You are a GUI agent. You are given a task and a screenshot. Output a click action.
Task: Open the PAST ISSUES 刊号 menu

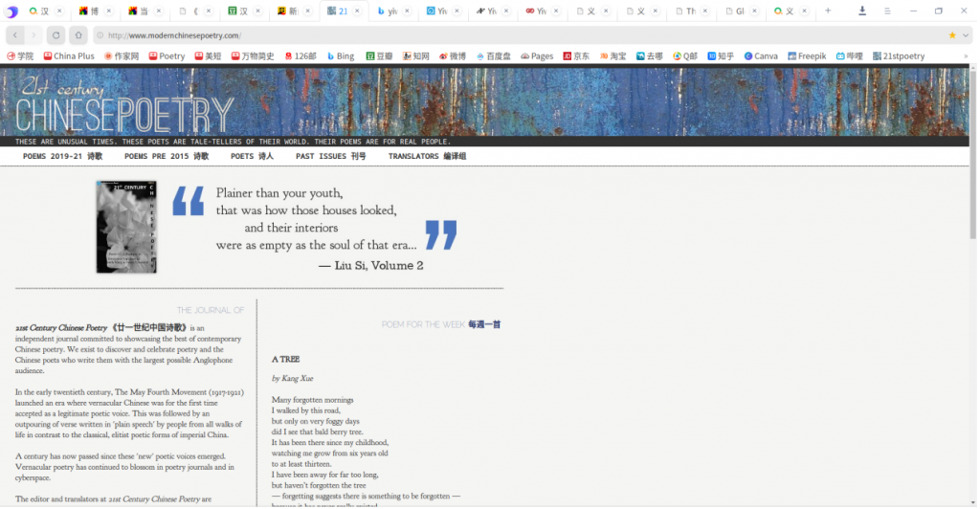click(330, 156)
